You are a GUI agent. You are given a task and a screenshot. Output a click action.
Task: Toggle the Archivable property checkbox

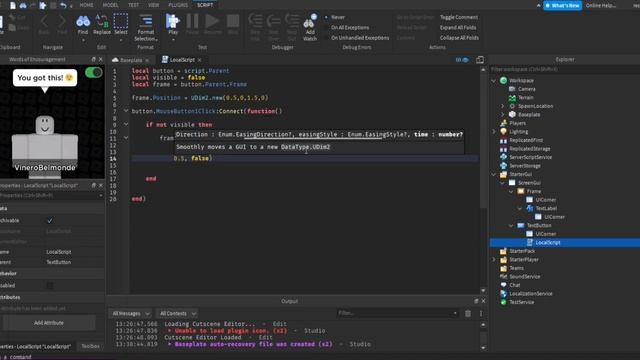(50, 220)
